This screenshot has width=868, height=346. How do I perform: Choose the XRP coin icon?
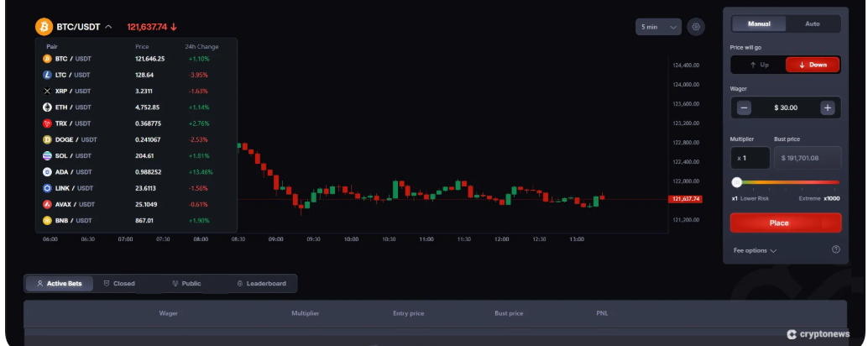47,91
